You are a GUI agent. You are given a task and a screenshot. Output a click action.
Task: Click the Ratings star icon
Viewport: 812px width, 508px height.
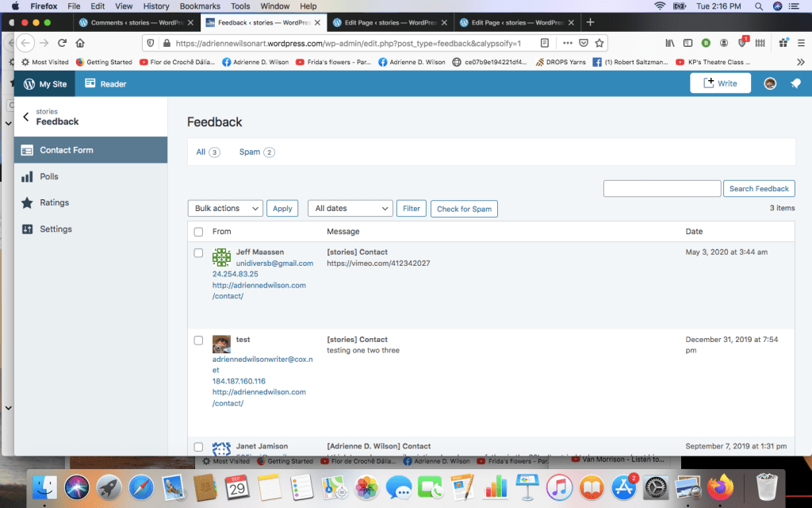pos(27,203)
